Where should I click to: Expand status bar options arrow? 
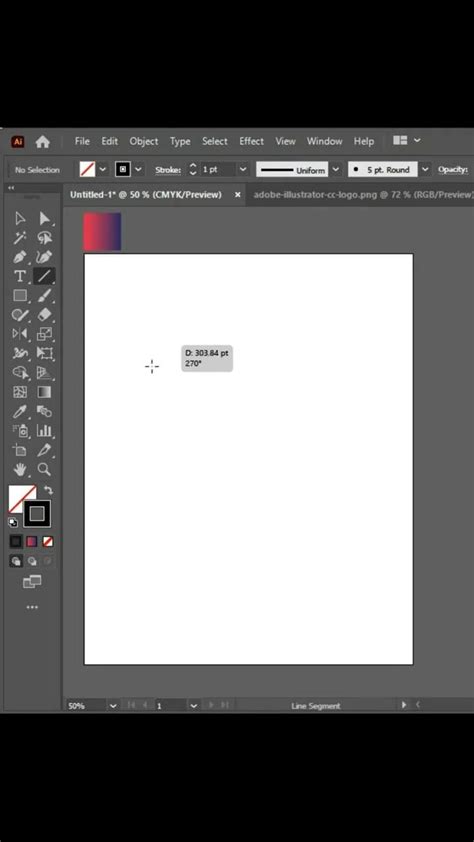click(404, 705)
